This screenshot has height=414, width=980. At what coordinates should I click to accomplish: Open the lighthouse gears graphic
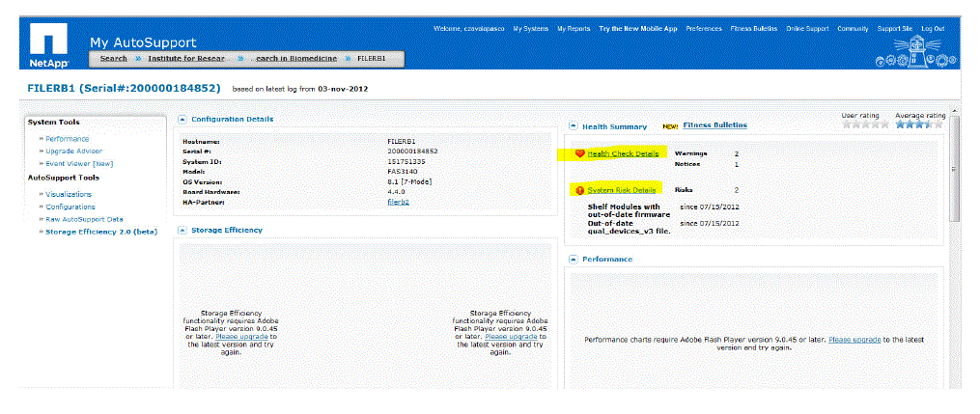click(917, 50)
